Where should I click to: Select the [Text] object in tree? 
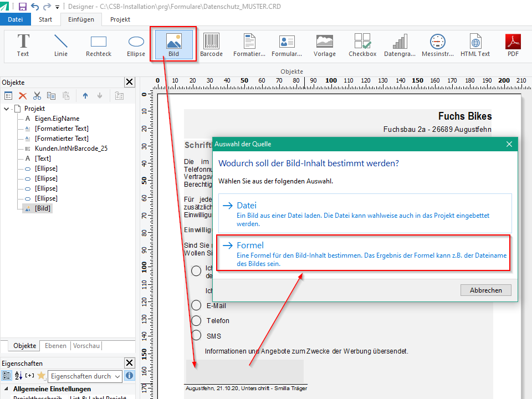coord(43,158)
